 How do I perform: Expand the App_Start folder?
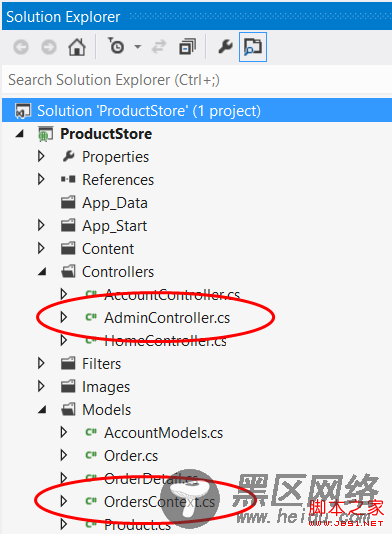pyautogui.click(x=41, y=225)
